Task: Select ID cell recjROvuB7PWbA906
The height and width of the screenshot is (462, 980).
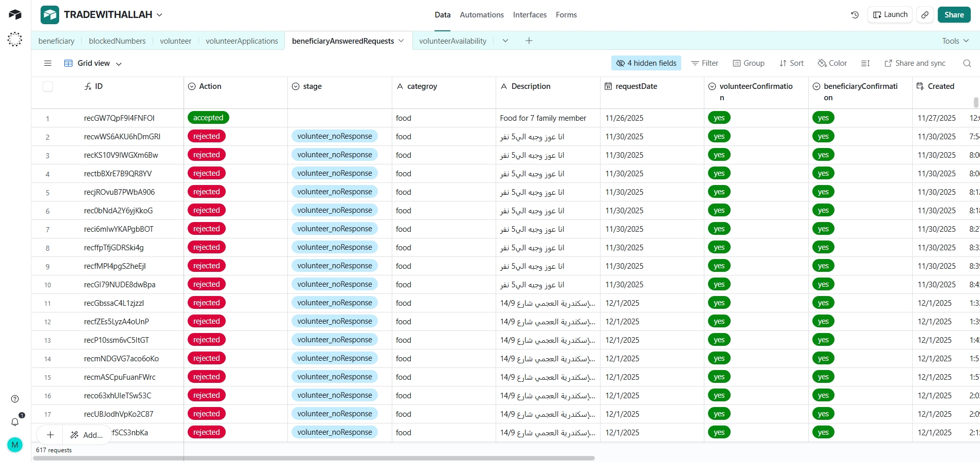Action: click(119, 192)
